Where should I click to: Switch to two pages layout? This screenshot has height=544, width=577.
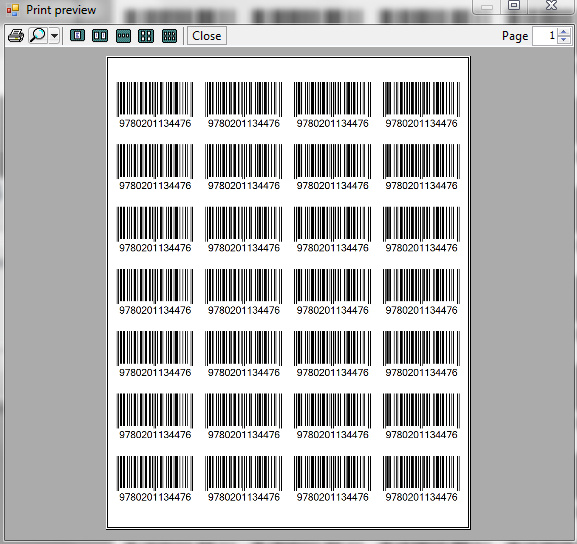coord(100,36)
